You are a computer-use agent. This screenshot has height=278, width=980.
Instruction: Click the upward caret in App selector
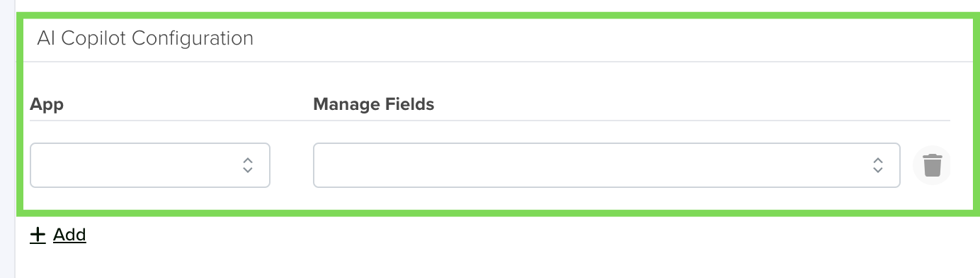(248, 160)
